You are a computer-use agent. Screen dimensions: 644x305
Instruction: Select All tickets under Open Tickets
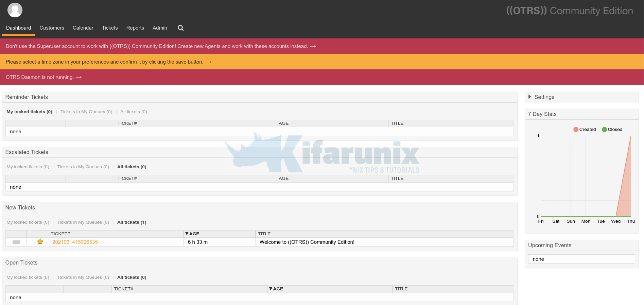132,277
